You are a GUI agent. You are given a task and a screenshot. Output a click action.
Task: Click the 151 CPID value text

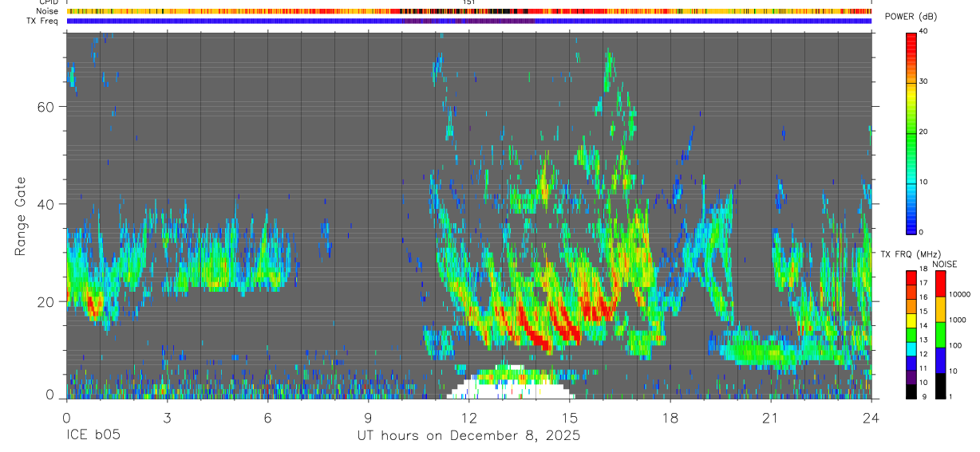point(469,2)
